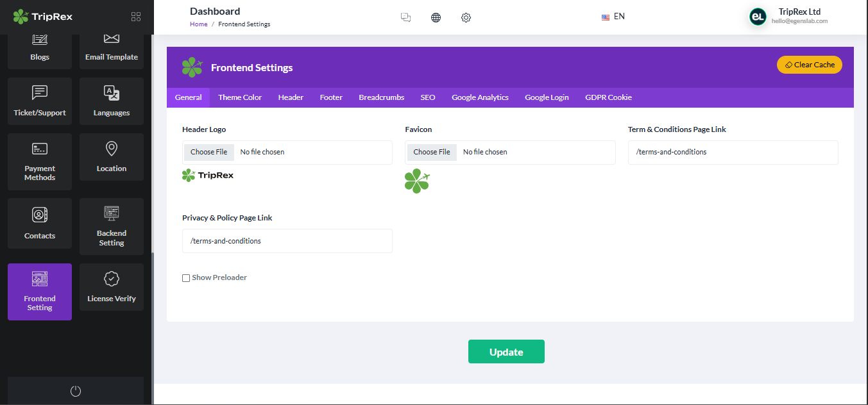Open the grid menu beside the TripRex logo
Viewport: 868px width, 405px height.
(x=135, y=17)
